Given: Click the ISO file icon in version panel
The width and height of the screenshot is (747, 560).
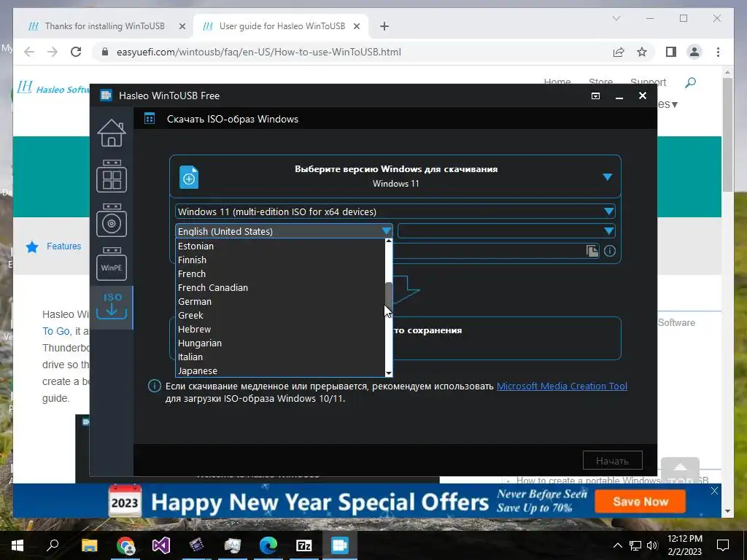Looking at the screenshot, I should point(189,177).
